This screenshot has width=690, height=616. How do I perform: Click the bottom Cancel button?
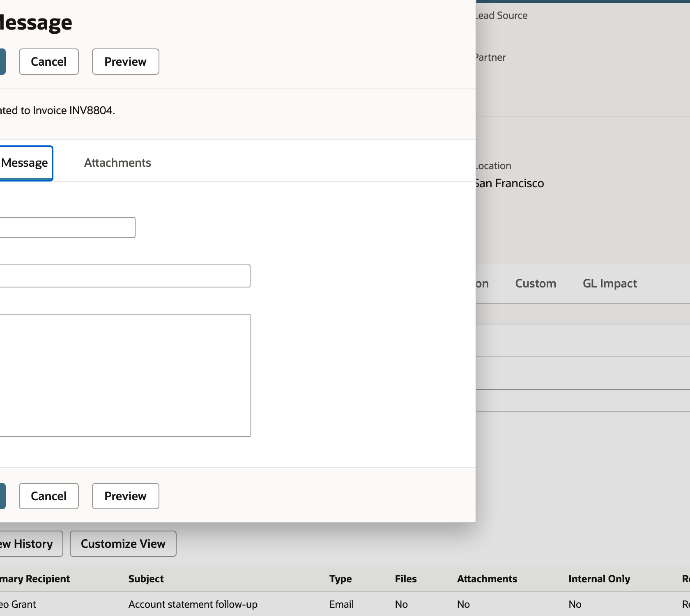49,496
